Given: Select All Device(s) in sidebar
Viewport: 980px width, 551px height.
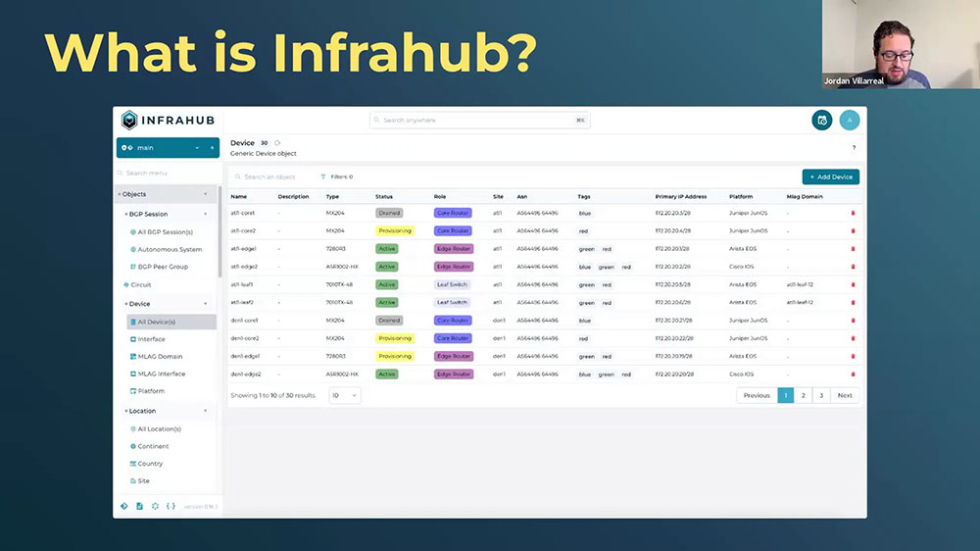Looking at the screenshot, I should pyautogui.click(x=171, y=323).
